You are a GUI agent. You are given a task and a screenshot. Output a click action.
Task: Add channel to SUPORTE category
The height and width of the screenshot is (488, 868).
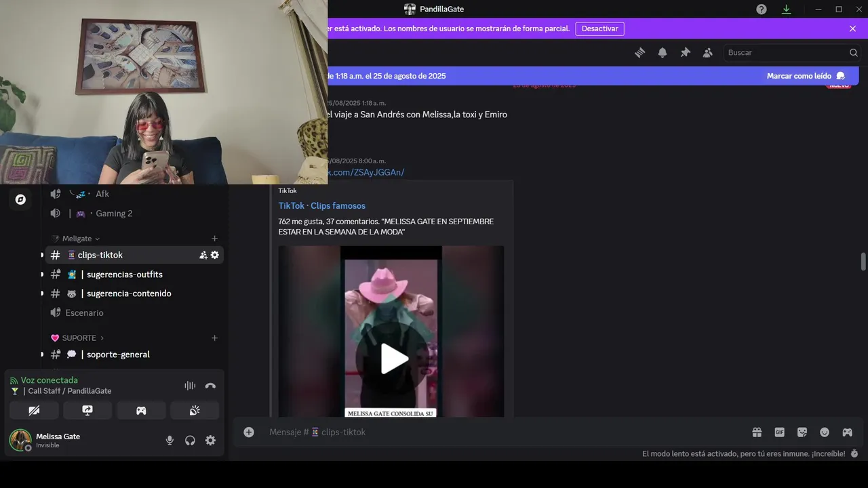[x=214, y=338]
